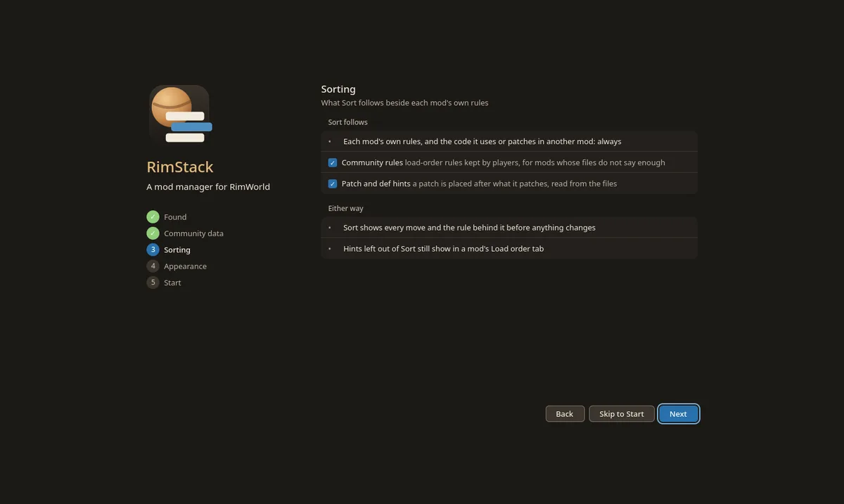Click the 'load-order rules kept by players' description
The image size is (844, 504).
(x=535, y=162)
